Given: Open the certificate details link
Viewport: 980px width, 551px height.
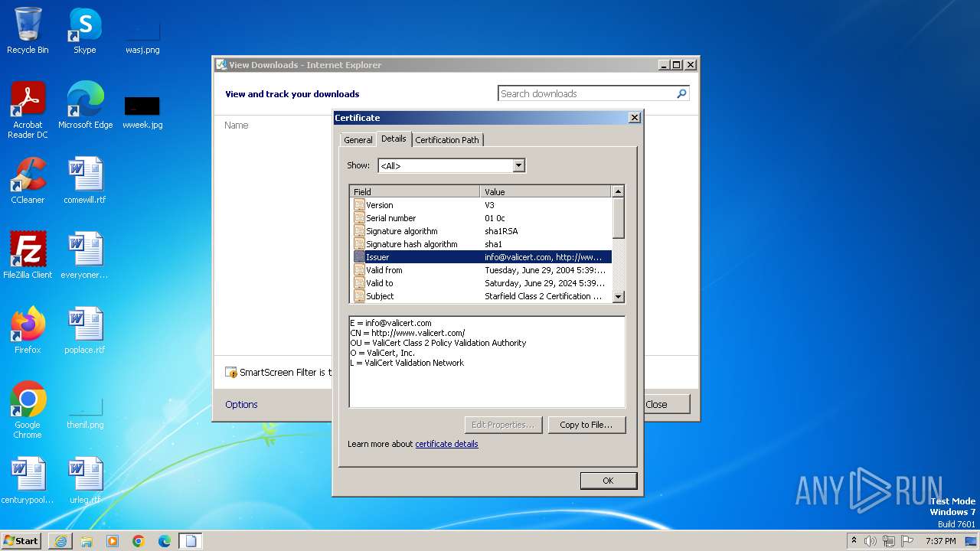Looking at the screenshot, I should [446, 444].
